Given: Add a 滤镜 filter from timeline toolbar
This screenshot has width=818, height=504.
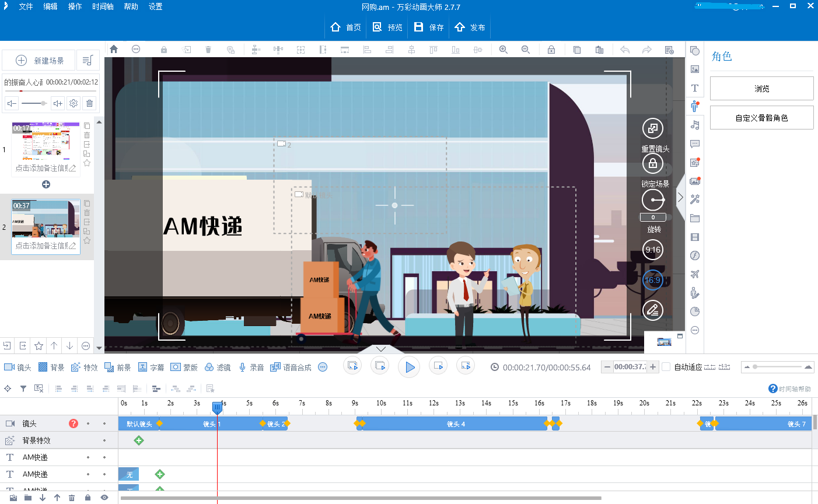Looking at the screenshot, I should click(x=218, y=367).
